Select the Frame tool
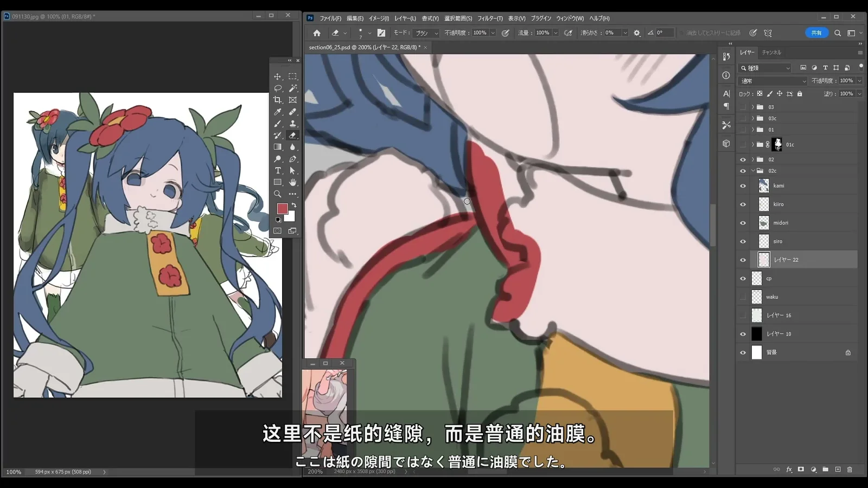Screen dimensions: 868x488 pos(293,100)
